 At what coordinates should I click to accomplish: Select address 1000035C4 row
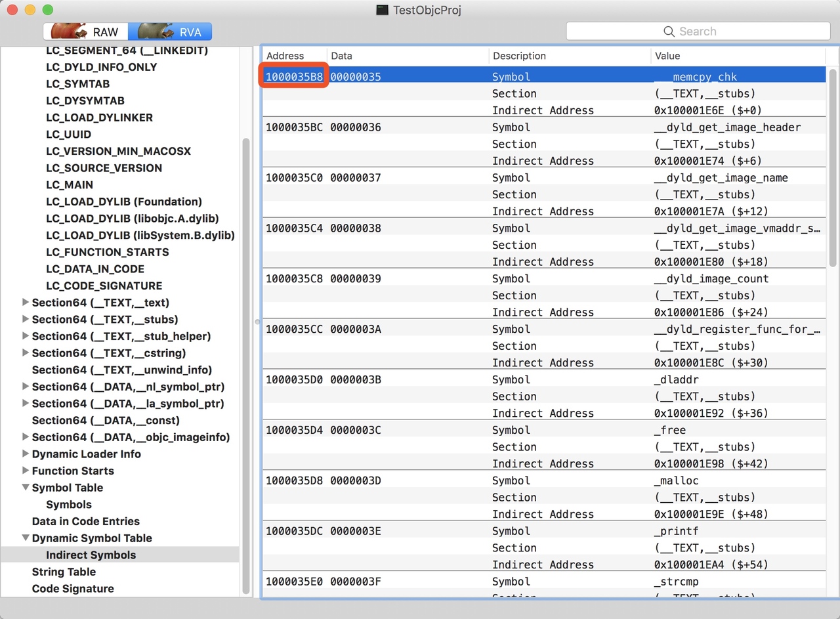[x=544, y=228]
